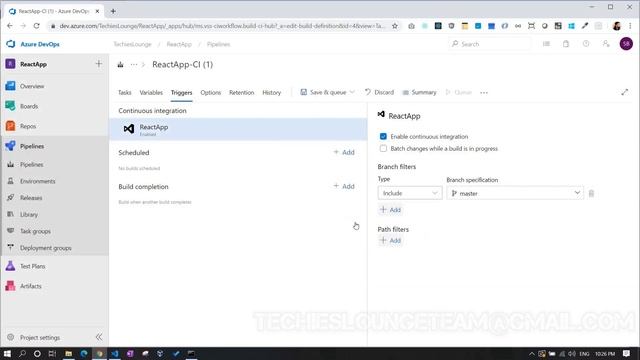The height and width of the screenshot is (360, 640).
Task: Open the profile avatar menu
Action: (x=626, y=44)
